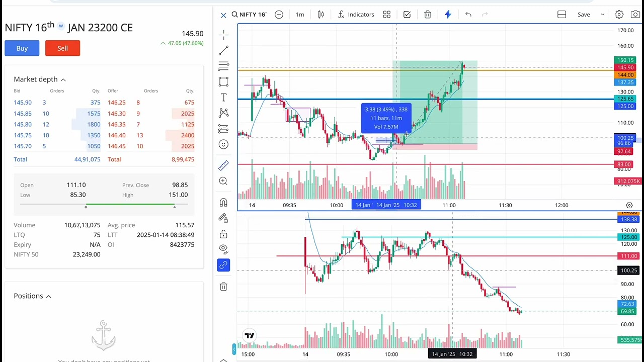Open the Indicators dialog

[x=356, y=15]
